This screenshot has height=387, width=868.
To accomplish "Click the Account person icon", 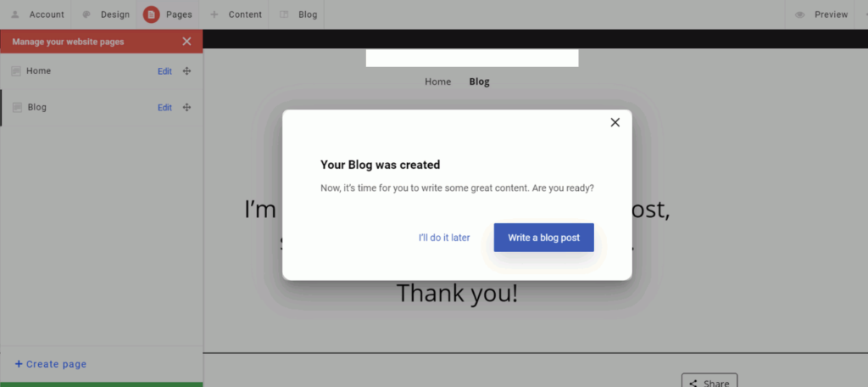I will pyautogui.click(x=15, y=14).
